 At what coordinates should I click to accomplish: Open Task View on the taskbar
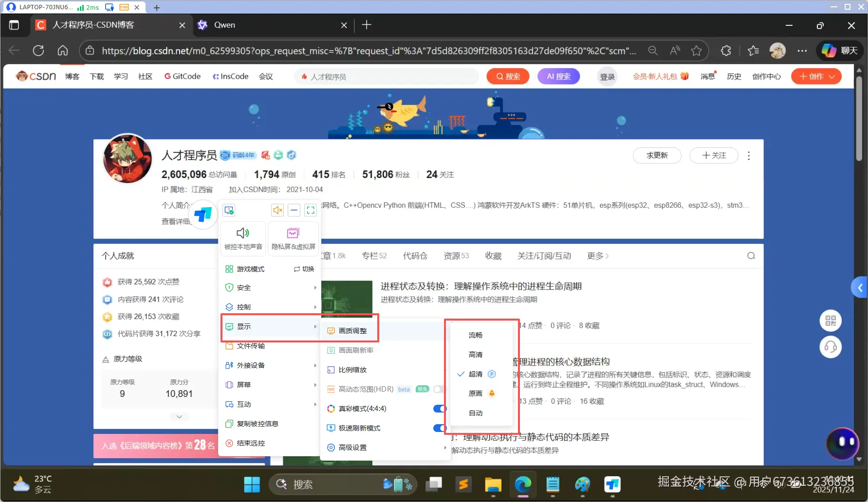[x=434, y=484]
